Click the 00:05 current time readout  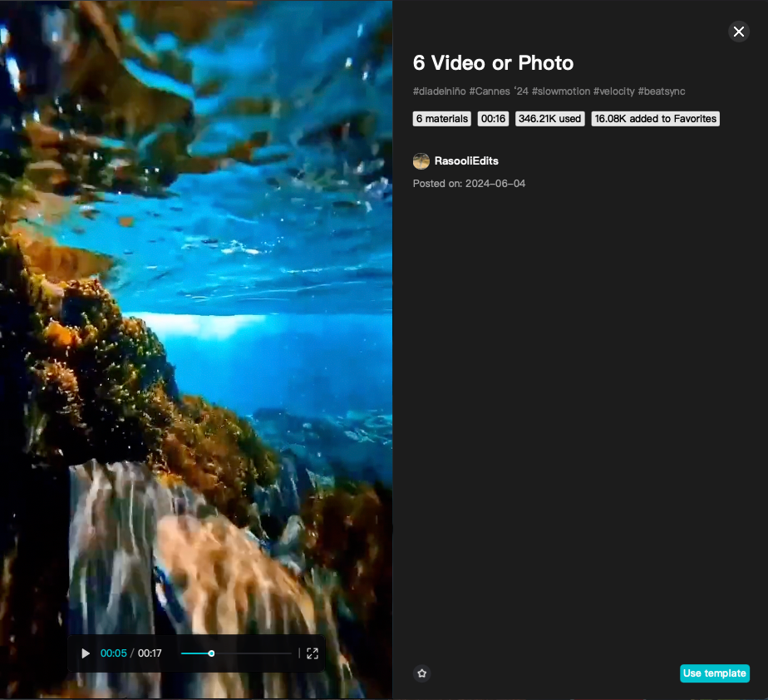click(114, 653)
